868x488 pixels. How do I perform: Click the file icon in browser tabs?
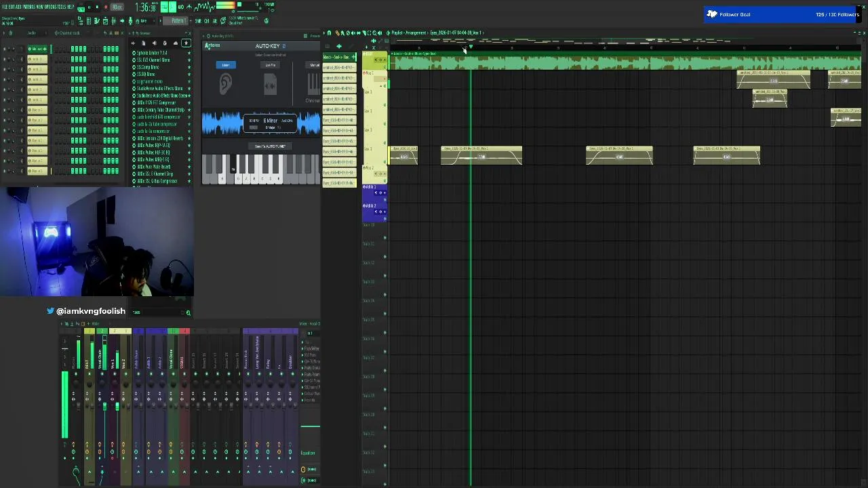(144, 43)
